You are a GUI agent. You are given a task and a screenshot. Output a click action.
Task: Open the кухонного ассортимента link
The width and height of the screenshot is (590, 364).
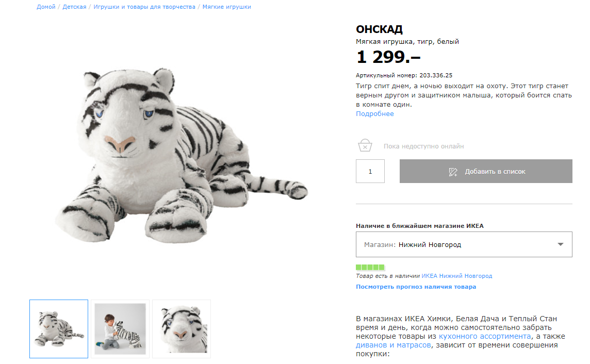click(x=484, y=336)
